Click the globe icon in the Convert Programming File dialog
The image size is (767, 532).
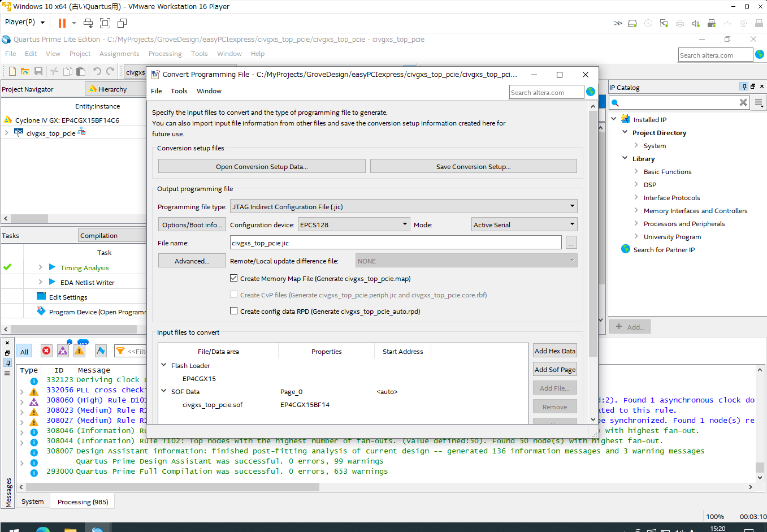pos(591,92)
